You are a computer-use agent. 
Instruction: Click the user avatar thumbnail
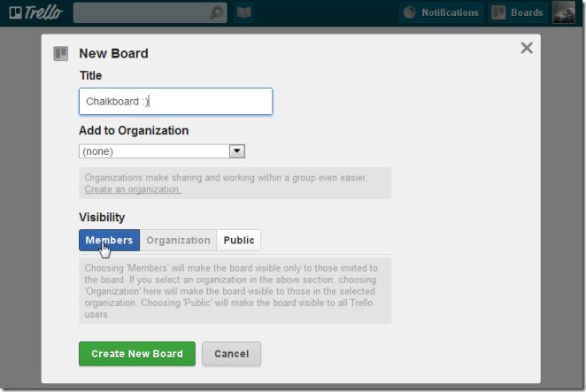tap(564, 12)
